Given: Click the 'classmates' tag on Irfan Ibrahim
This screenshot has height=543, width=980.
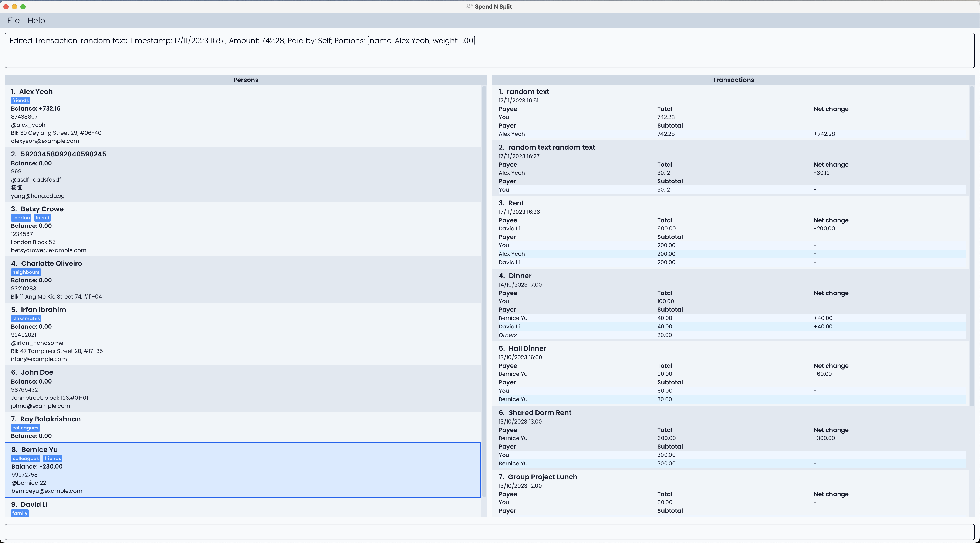Looking at the screenshot, I should [26, 318].
